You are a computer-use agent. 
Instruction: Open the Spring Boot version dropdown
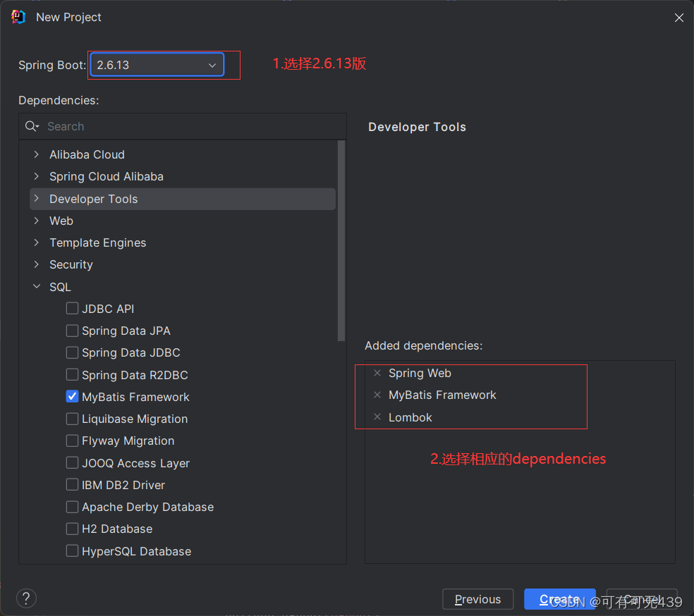tap(157, 65)
